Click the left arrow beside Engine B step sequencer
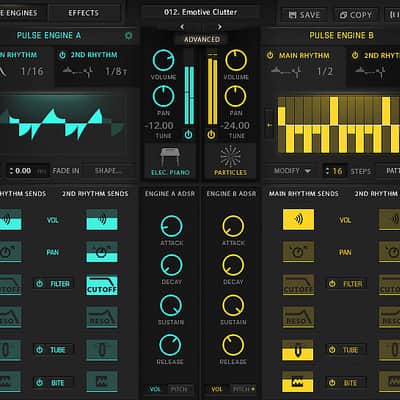This screenshot has width=400, height=400. (x=269, y=125)
